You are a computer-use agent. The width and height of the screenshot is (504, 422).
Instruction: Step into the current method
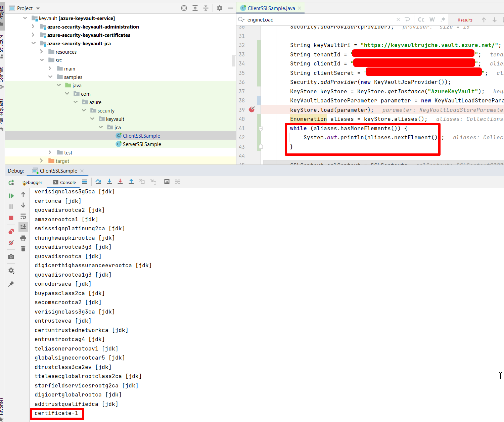pyautogui.click(x=109, y=182)
